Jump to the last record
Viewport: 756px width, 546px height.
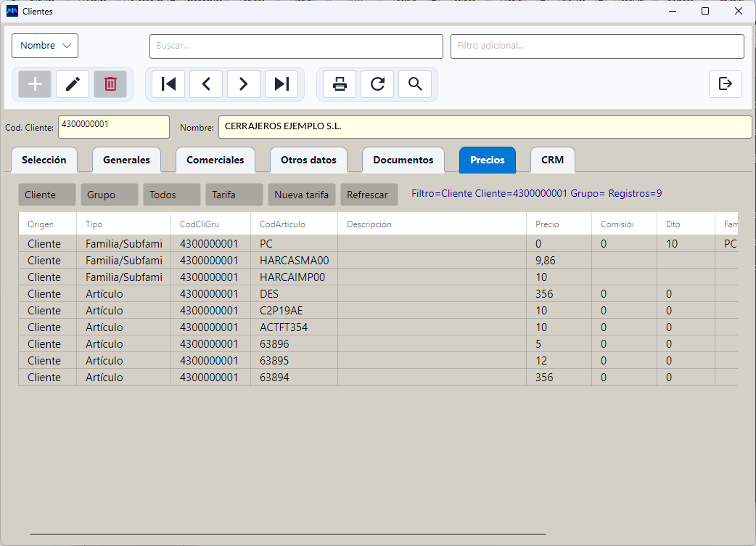(282, 84)
